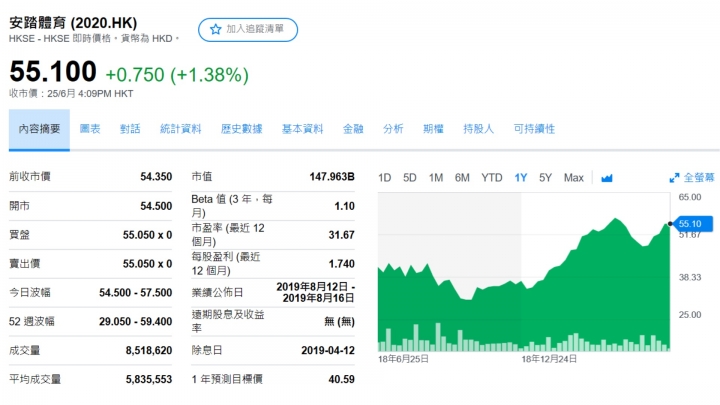The image size is (720, 405).
Task: Open the 可持續性 tab
Action: [534, 129]
